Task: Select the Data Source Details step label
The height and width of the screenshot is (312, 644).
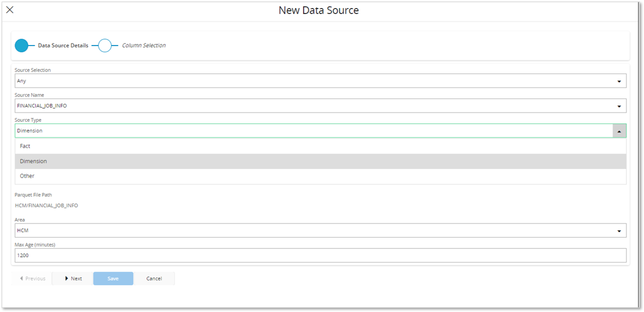Action: point(63,45)
